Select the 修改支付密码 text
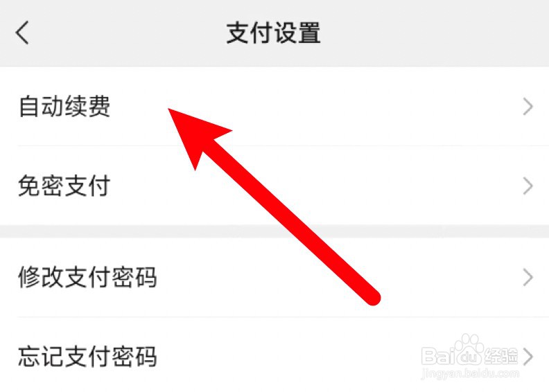 [87, 277]
